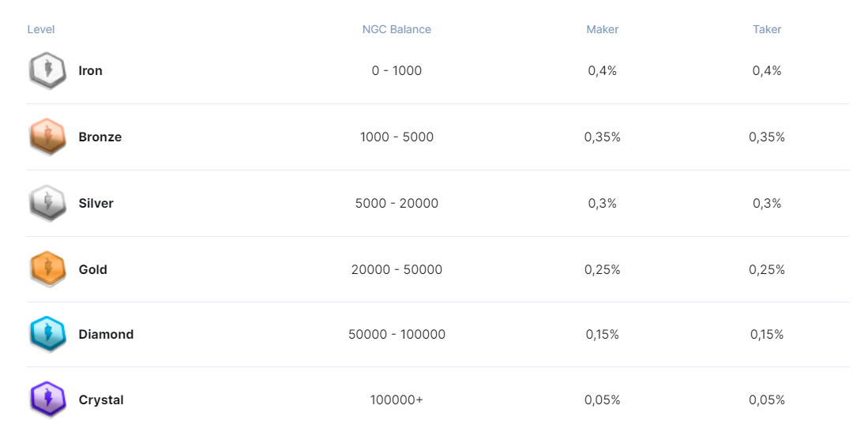Click the Maker column header
Image resolution: width=868 pixels, height=439 pixels.
point(602,29)
